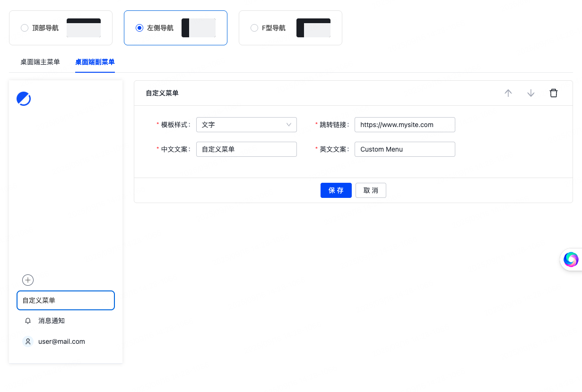Switch to 桌面端副菜单 tab
582x392 pixels.
(95, 62)
